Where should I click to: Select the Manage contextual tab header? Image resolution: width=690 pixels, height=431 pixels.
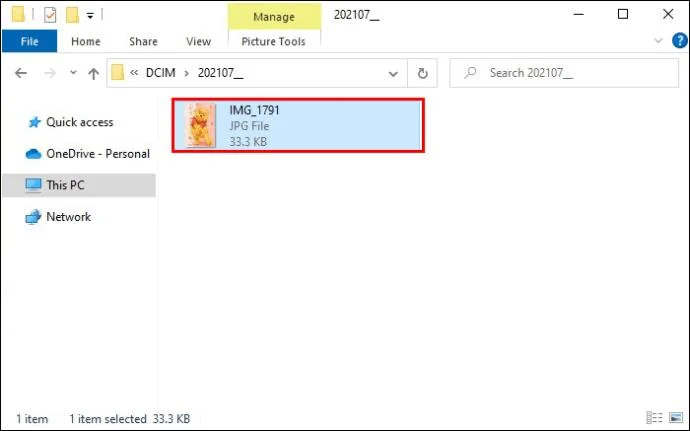pos(274,17)
